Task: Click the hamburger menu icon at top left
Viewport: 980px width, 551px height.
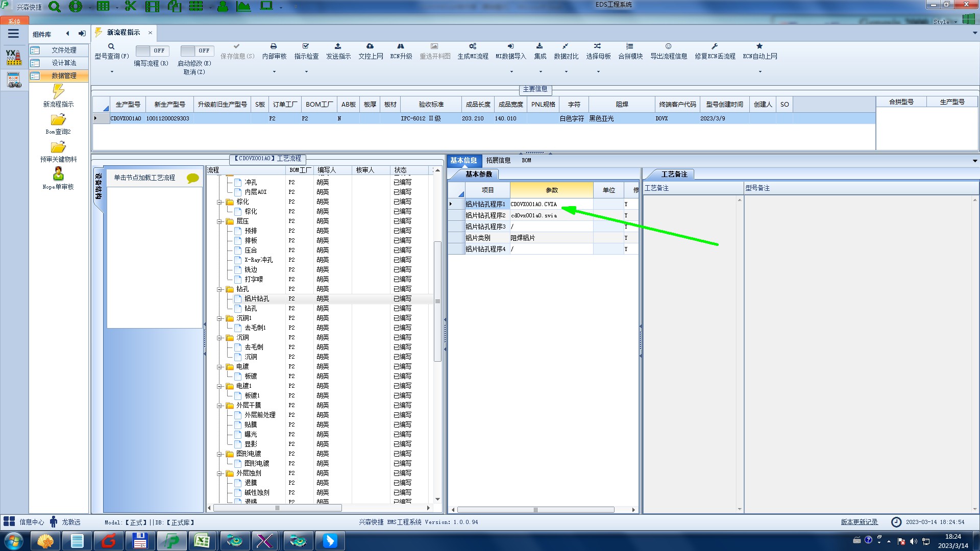Action: click(x=13, y=34)
